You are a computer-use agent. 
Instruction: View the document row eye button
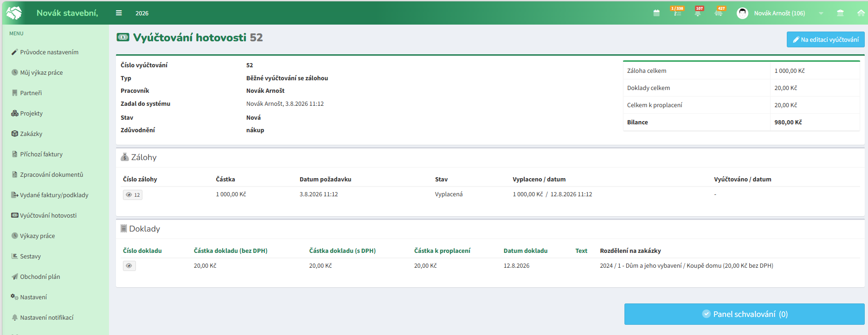pos(129,266)
